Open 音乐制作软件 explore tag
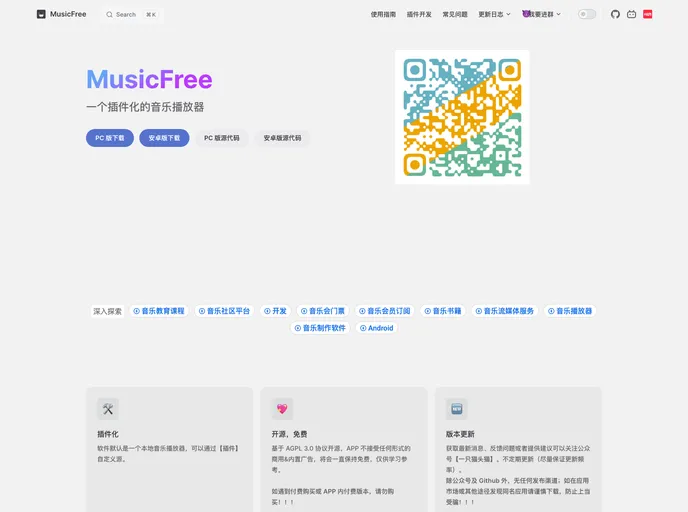This screenshot has width=688, height=512. [x=320, y=328]
